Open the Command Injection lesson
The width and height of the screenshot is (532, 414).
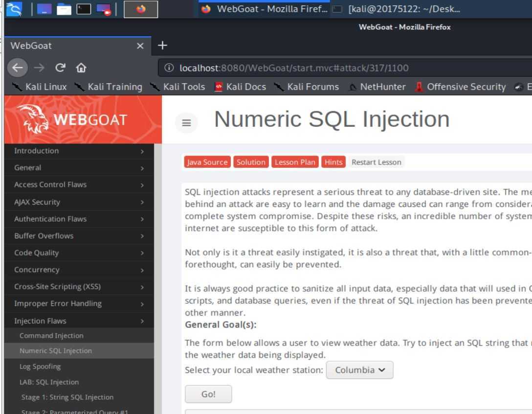pos(79,336)
